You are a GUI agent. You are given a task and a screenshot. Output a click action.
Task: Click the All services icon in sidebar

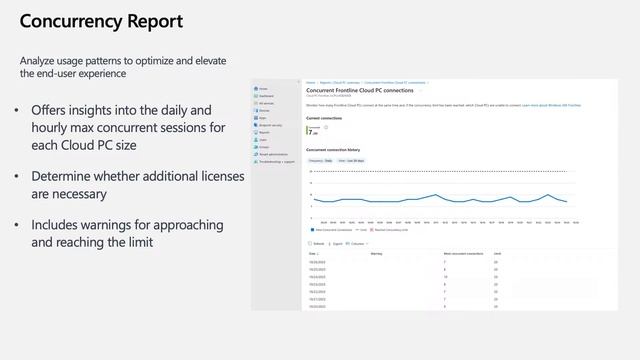coord(256,103)
